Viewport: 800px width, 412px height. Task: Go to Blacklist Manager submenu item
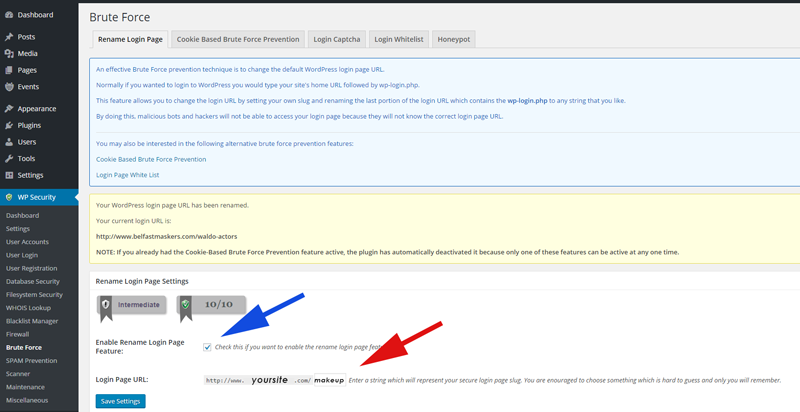[33, 321]
